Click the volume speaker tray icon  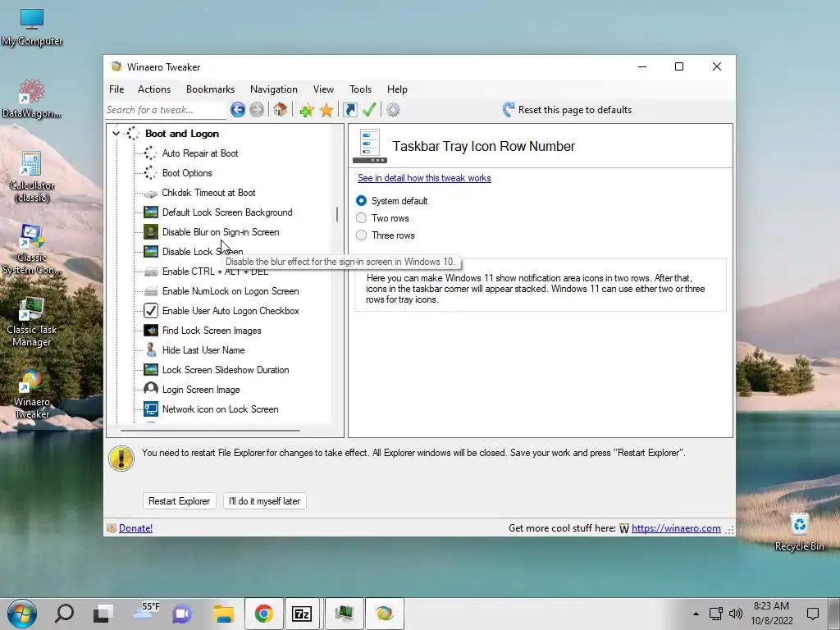tap(736, 614)
